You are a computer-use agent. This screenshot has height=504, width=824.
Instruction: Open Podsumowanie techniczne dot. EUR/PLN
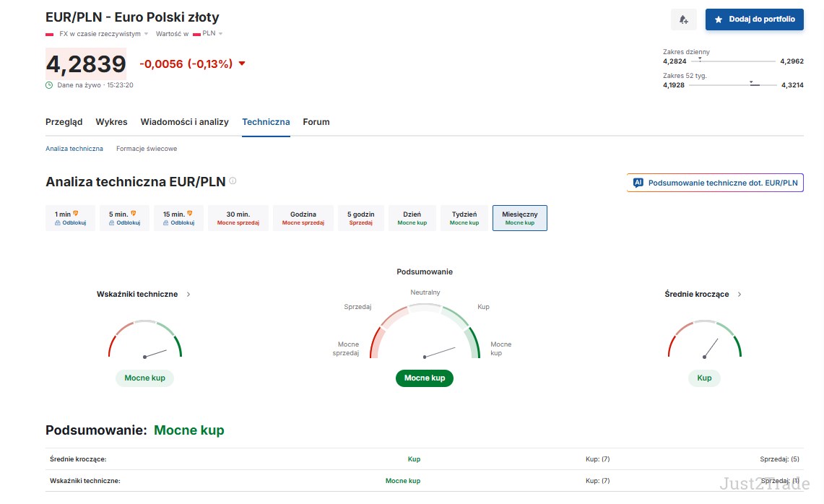pyautogui.click(x=715, y=183)
